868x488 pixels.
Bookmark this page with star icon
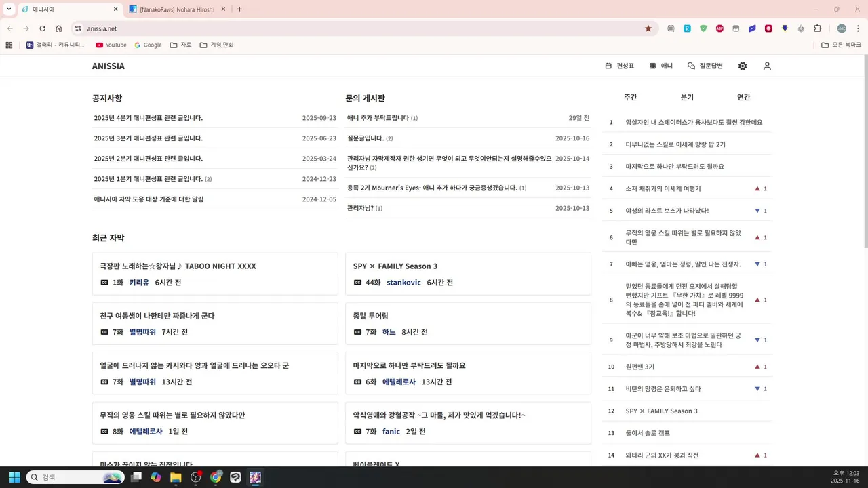(x=648, y=28)
